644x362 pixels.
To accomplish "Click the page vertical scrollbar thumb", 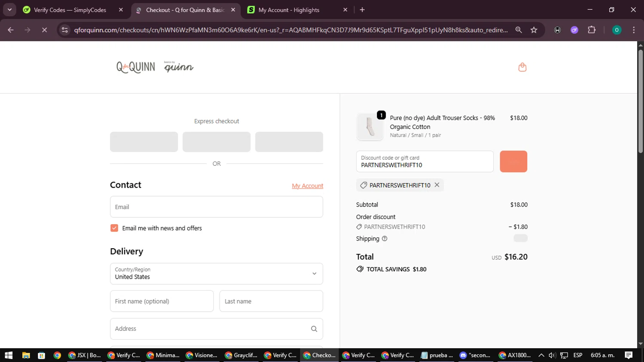I will 641,101.
